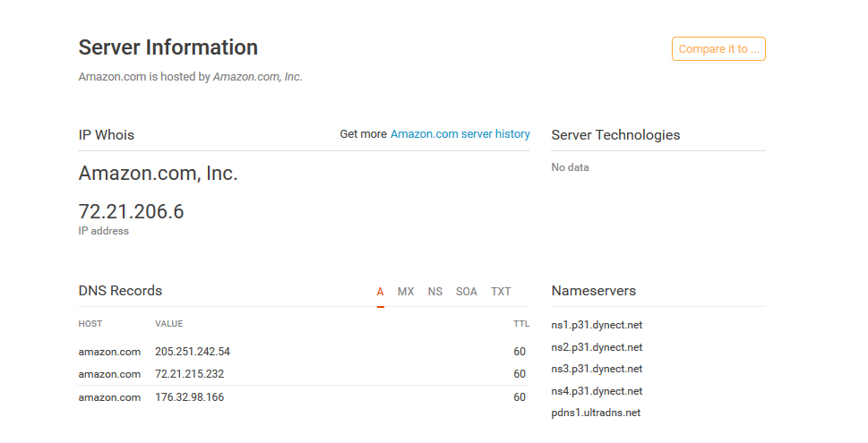The height and width of the screenshot is (443, 868).
Task: Show the SOA records tab
Action: click(467, 292)
